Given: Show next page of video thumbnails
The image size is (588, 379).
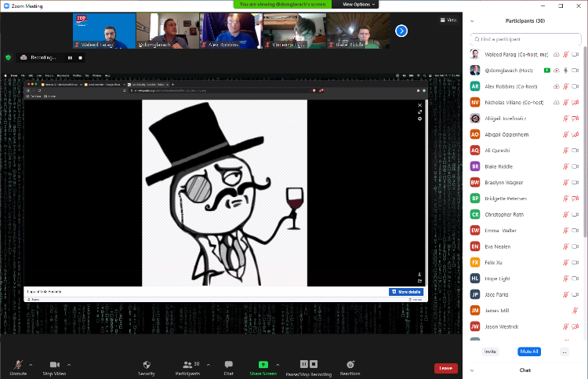Looking at the screenshot, I should [401, 31].
